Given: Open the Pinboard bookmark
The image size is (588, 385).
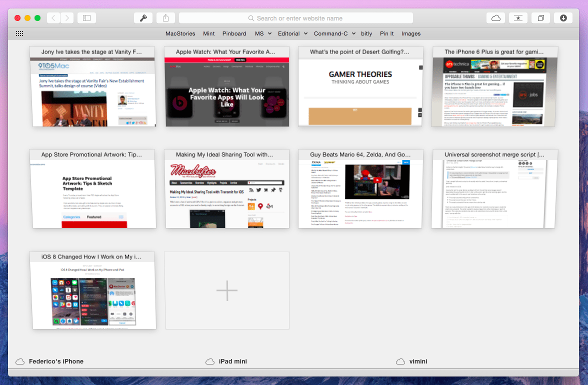Looking at the screenshot, I should click(x=234, y=33).
